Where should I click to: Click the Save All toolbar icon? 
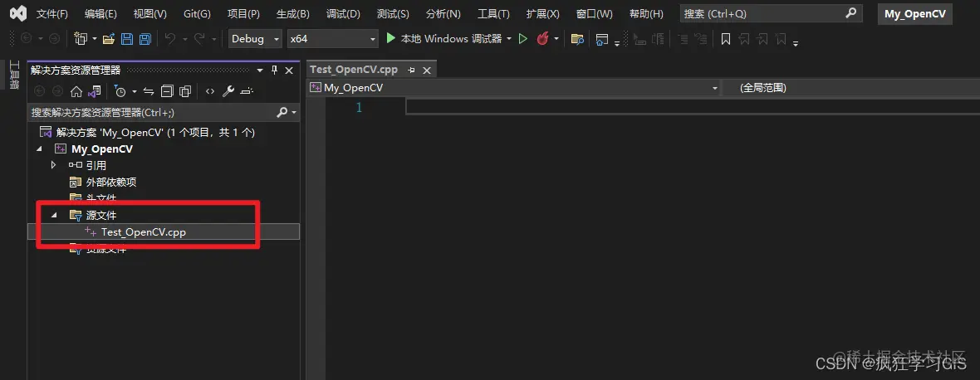click(145, 39)
